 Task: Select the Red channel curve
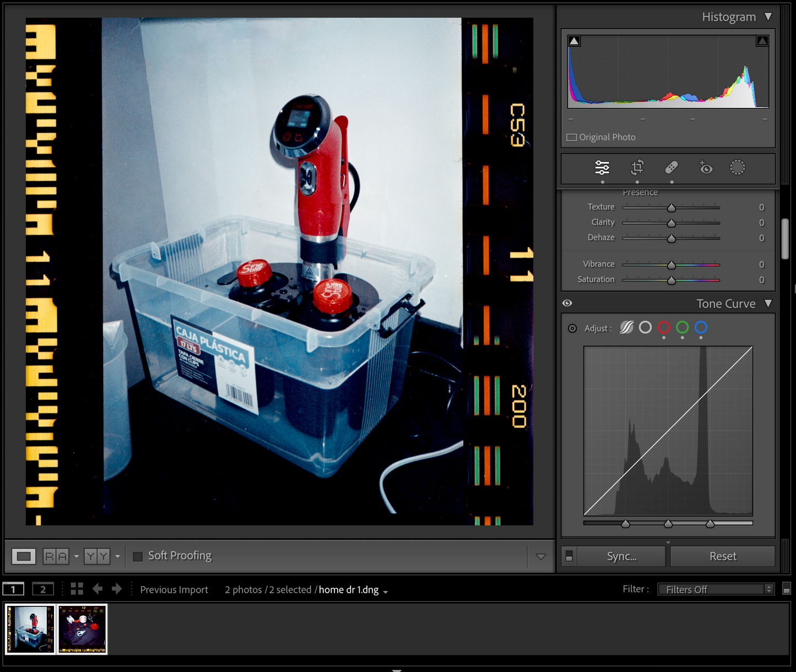click(x=664, y=328)
